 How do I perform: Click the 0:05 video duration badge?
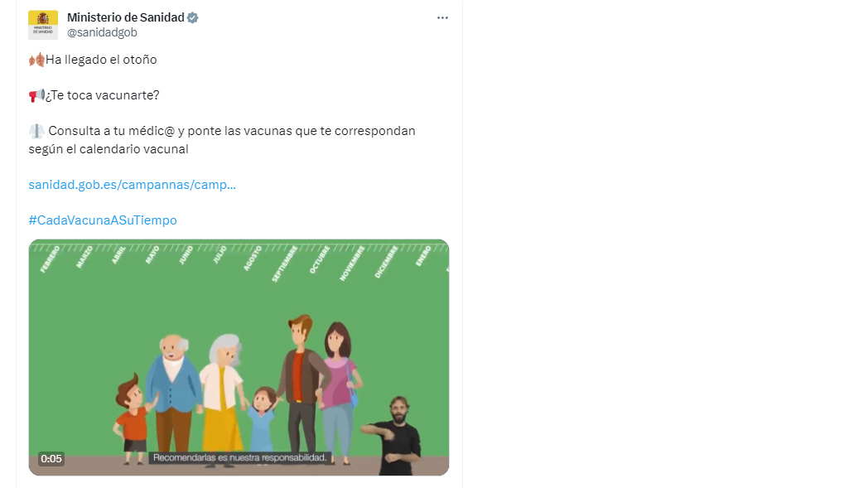coord(51,459)
